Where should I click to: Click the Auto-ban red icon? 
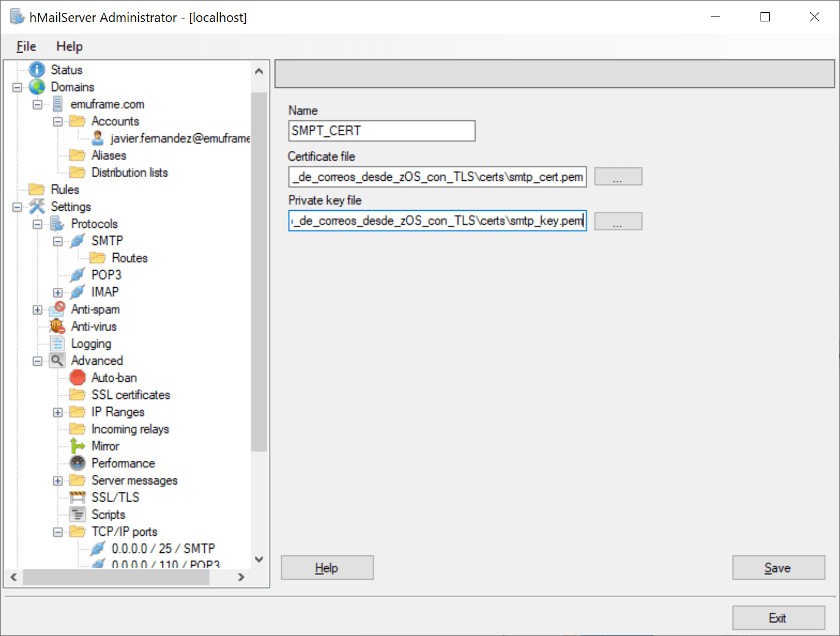[x=77, y=378]
